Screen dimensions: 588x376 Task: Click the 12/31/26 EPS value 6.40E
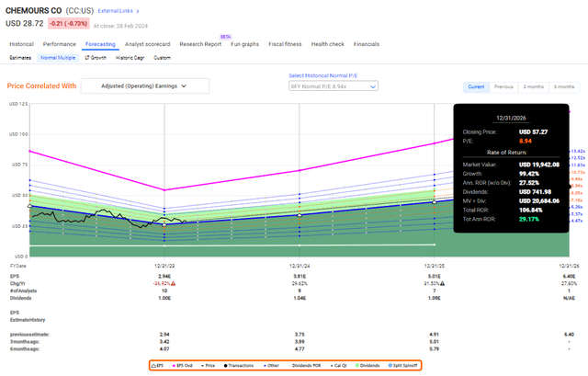(570, 276)
